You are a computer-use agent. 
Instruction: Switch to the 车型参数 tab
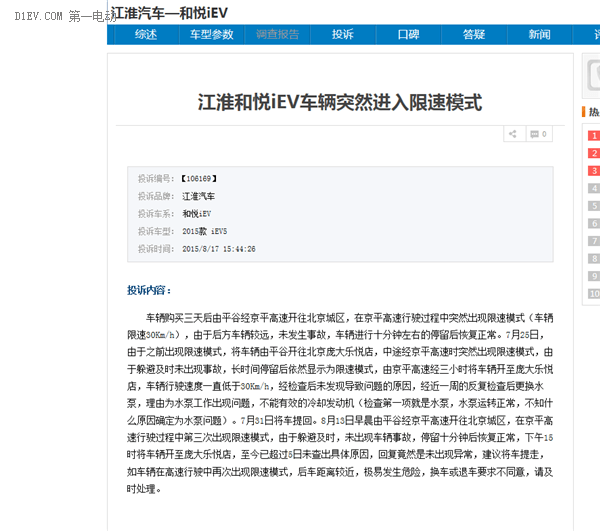212,34
